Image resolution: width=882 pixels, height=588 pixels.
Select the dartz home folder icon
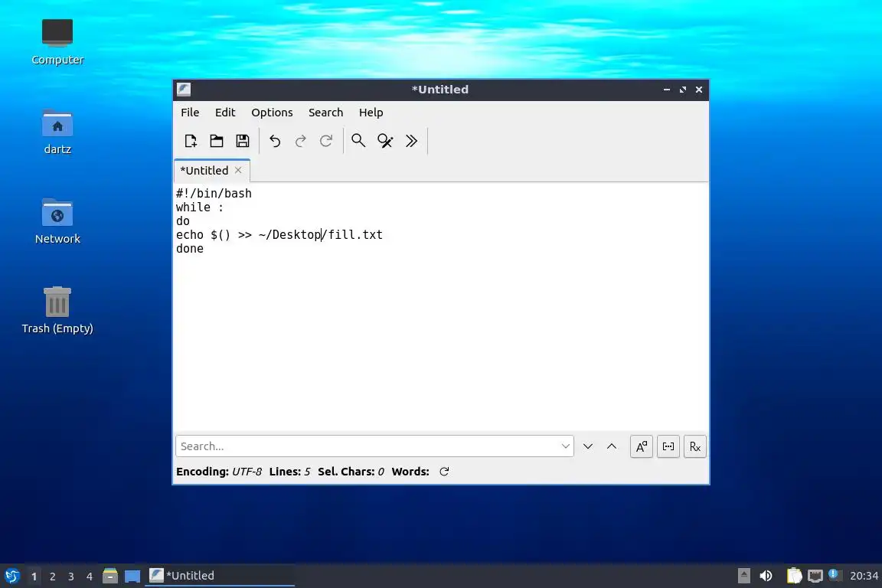click(x=57, y=132)
